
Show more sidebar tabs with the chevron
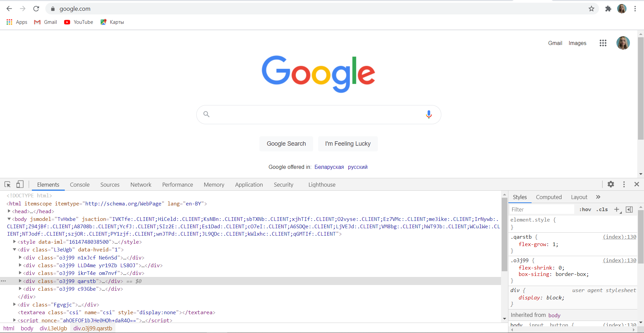(598, 197)
